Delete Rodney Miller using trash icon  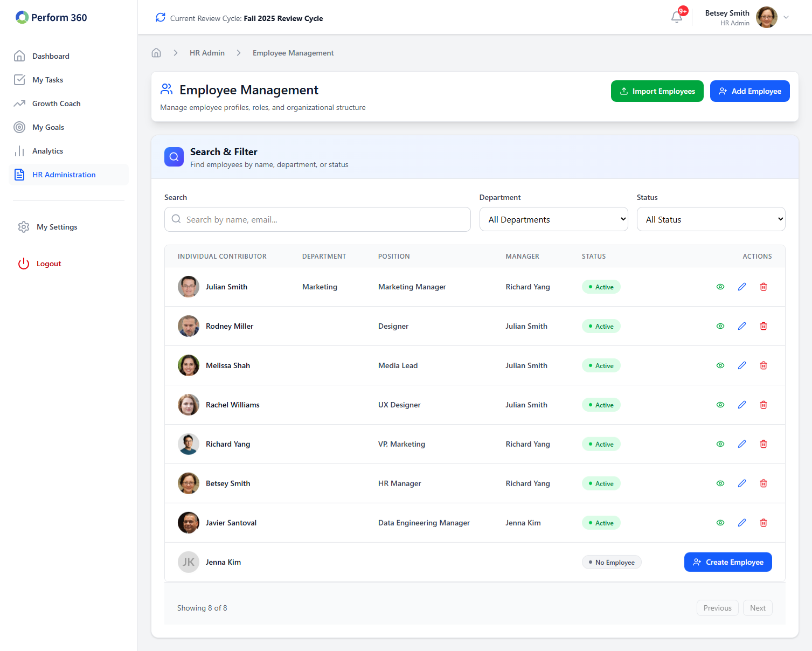[764, 326]
